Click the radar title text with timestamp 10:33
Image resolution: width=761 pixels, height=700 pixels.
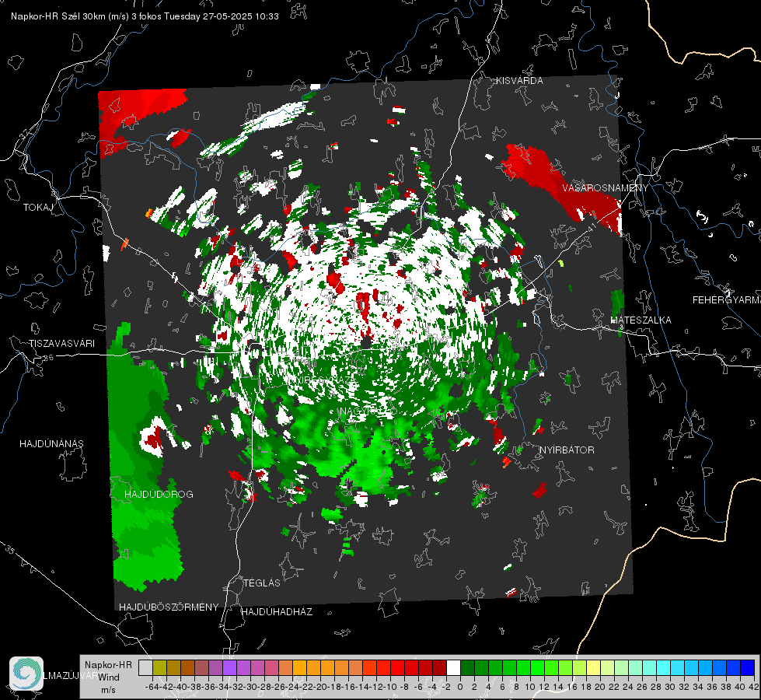point(145,16)
